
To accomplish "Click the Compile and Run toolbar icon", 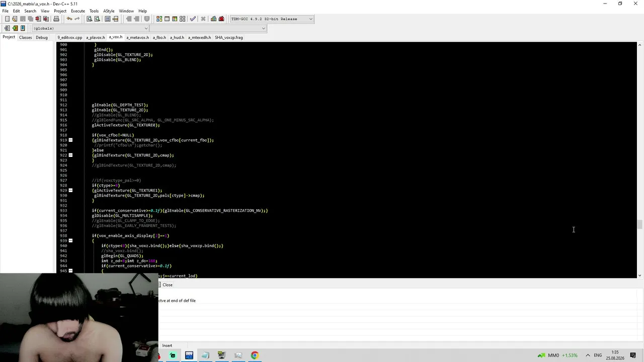I will [175, 19].
